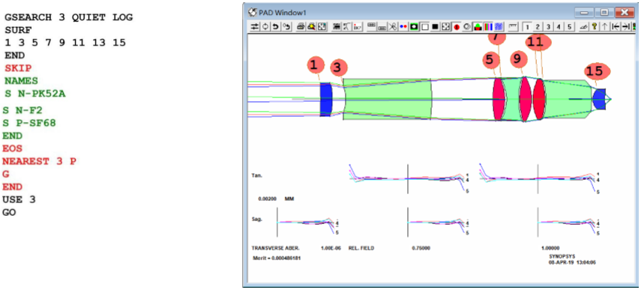
Task: Click the up arrow toolbar button
Action: point(604,27)
